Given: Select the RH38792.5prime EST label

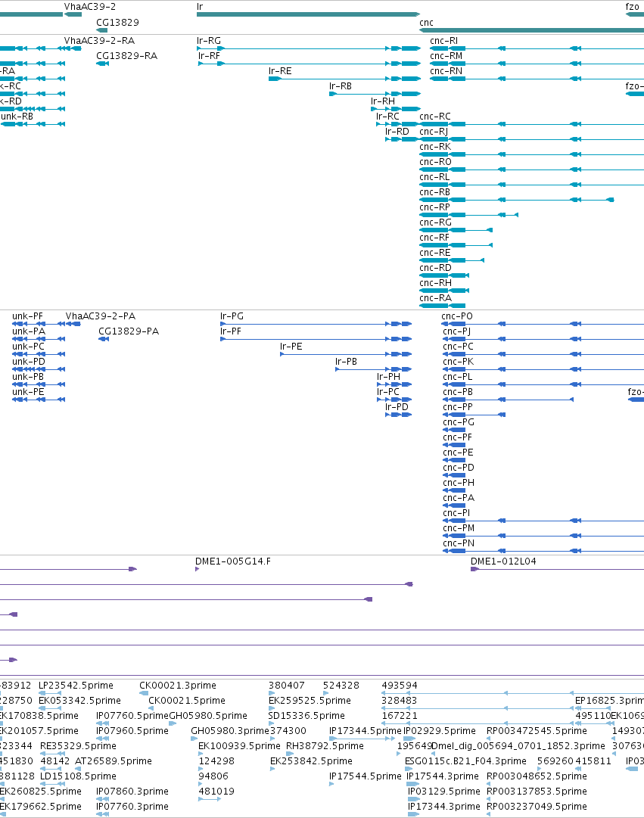Looking at the screenshot, I should click(325, 746).
